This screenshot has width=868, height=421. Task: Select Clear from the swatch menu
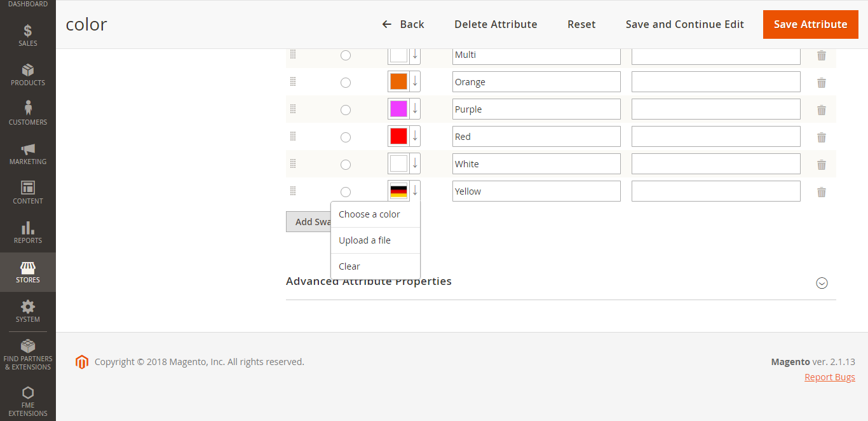click(376, 266)
